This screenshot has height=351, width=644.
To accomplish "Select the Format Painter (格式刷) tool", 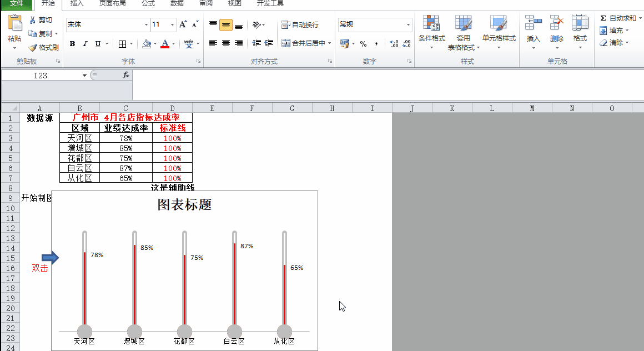I will (43, 47).
